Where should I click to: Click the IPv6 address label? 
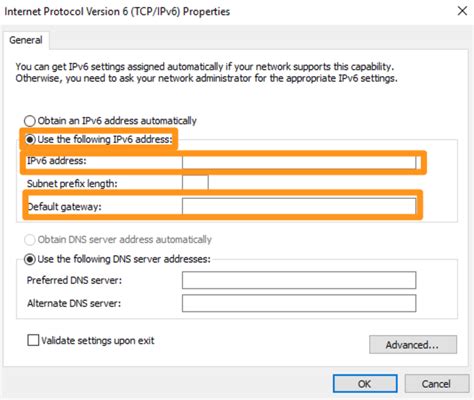(x=57, y=161)
